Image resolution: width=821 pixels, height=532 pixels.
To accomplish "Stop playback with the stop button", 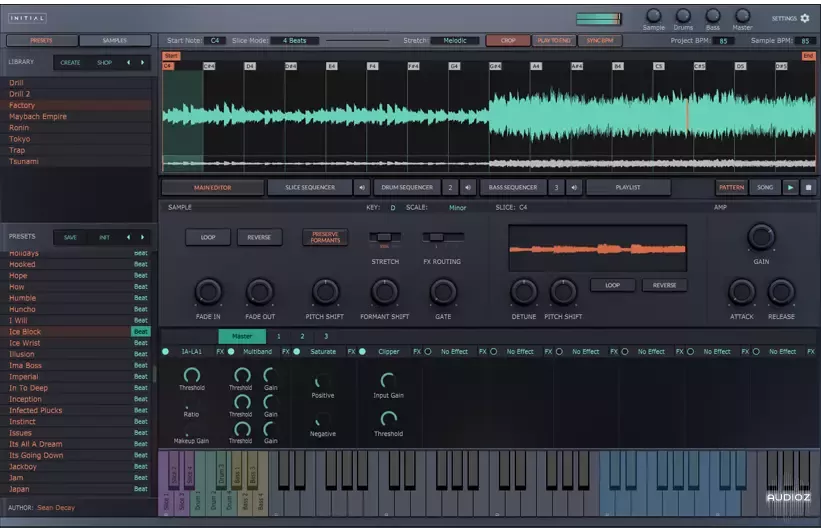I will pyautogui.click(x=808, y=187).
